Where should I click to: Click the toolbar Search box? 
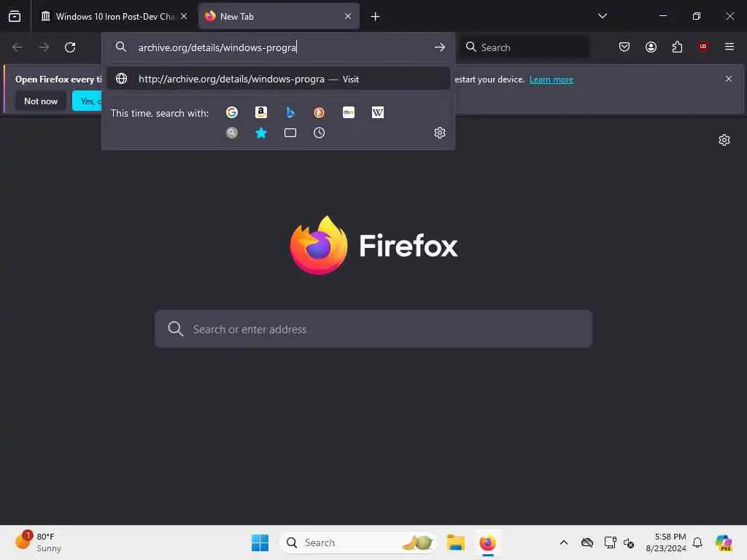525,47
